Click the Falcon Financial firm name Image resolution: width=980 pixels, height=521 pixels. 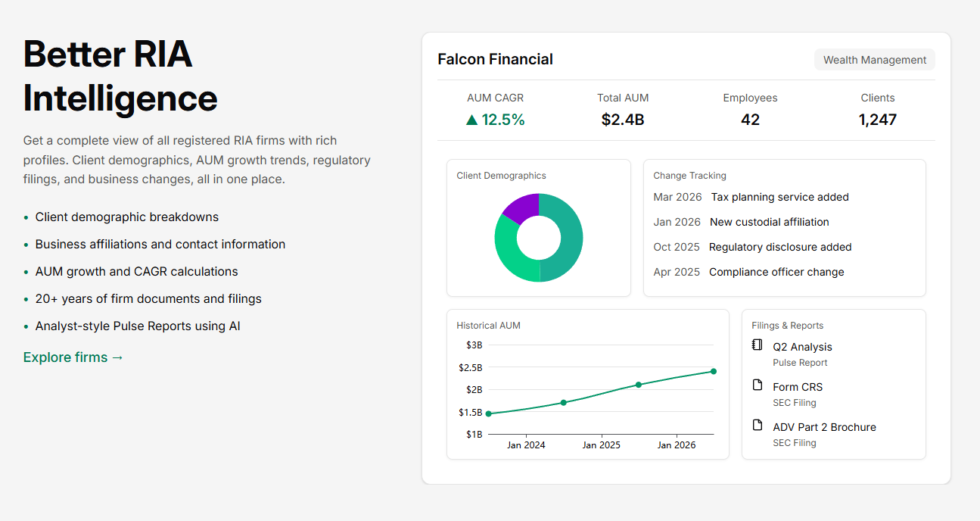tap(496, 59)
